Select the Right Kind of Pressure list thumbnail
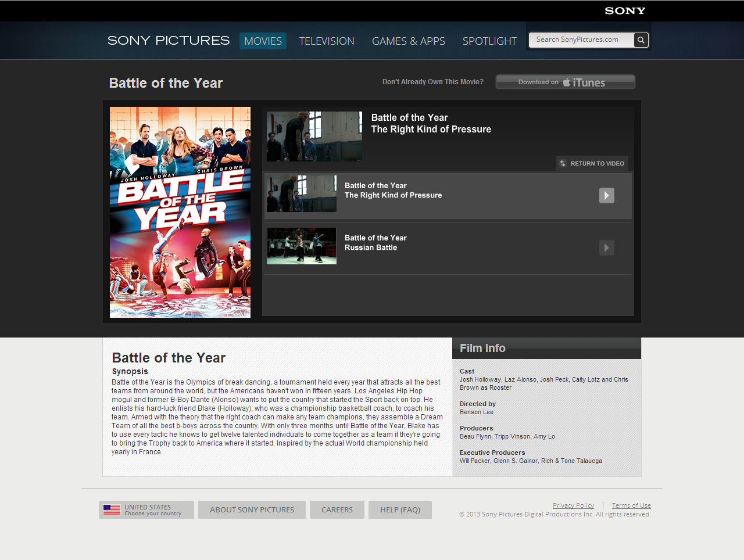The image size is (744, 560). [x=302, y=193]
